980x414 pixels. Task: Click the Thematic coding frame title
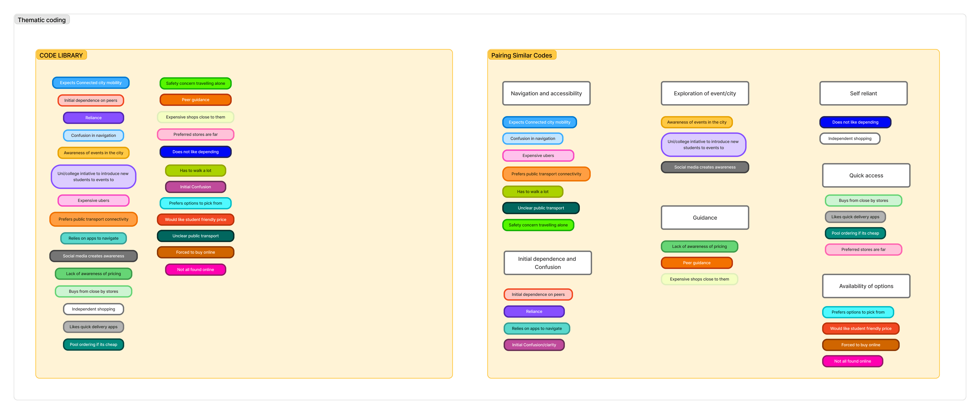[42, 20]
